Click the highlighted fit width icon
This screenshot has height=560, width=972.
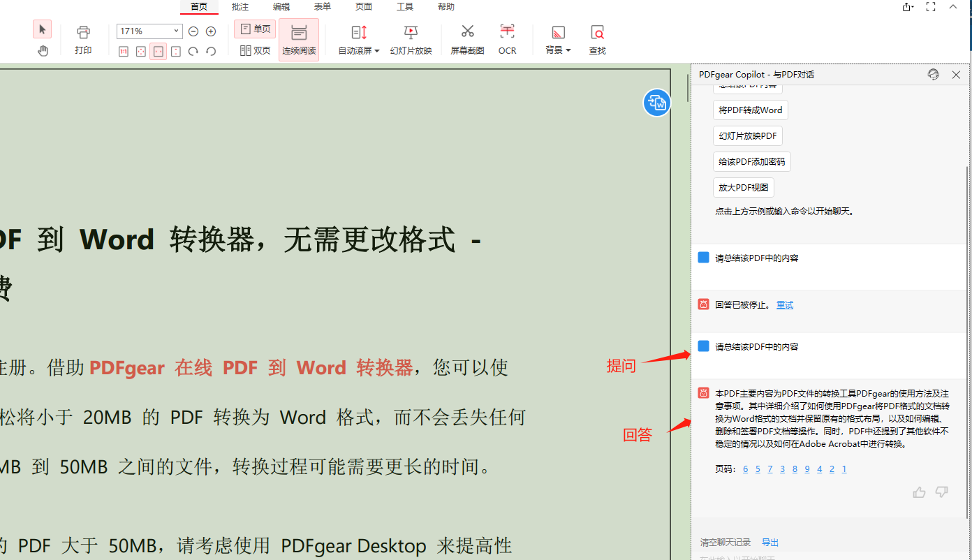coord(159,51)
